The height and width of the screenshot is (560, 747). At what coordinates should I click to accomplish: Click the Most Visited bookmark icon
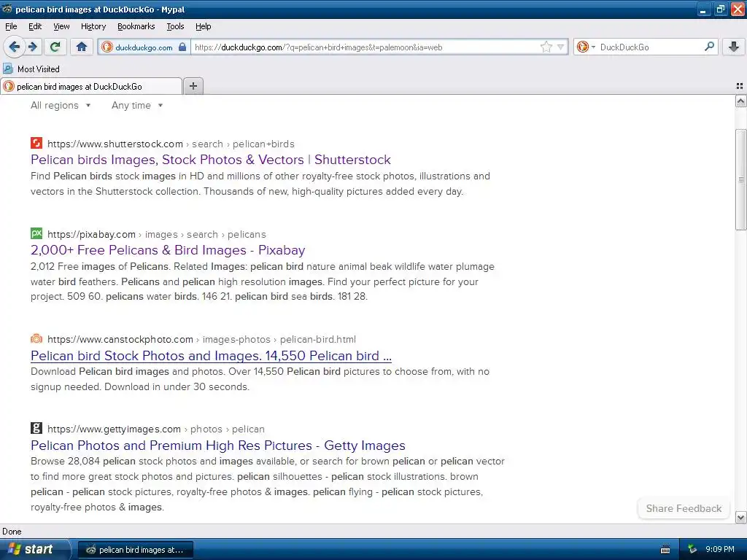click(8, 69)
